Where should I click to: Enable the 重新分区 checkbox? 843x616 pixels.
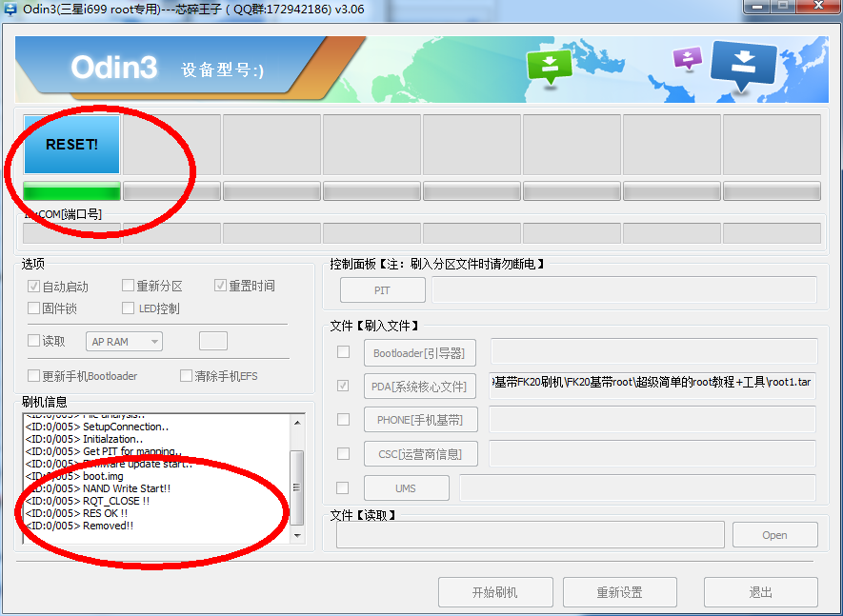tap(128, 286)
